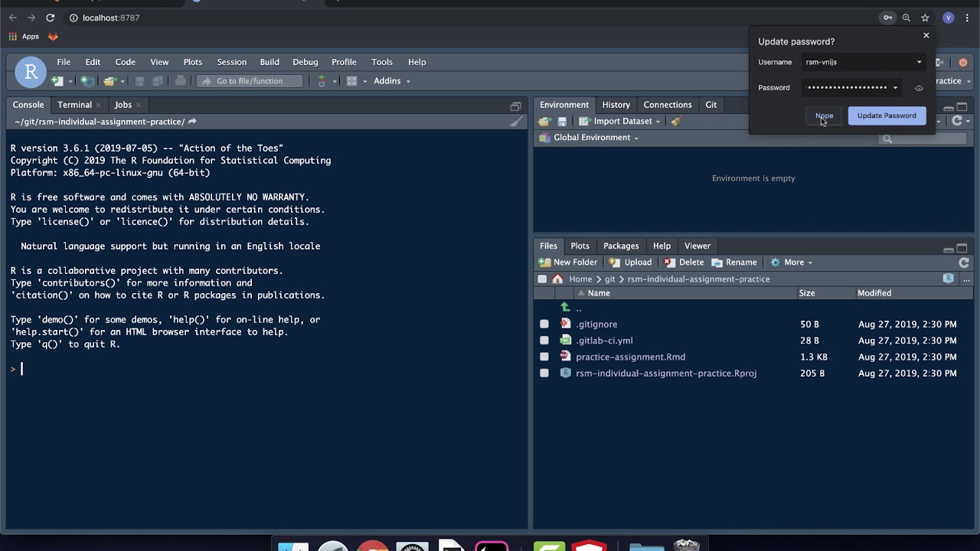Open the Tools menu
980x551 pixels.
(381, 62)
